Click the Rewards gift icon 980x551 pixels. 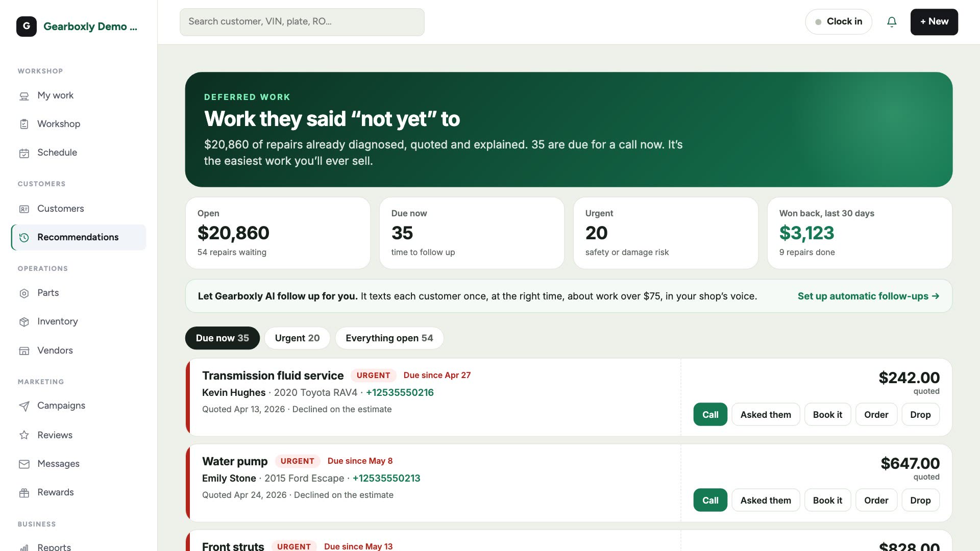(24, 493)
